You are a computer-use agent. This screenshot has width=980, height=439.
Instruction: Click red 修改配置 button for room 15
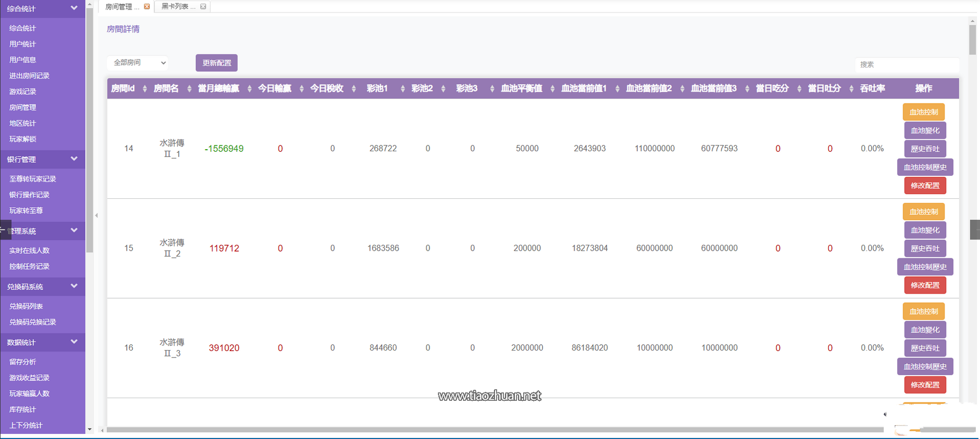click(x=925, y=285)
